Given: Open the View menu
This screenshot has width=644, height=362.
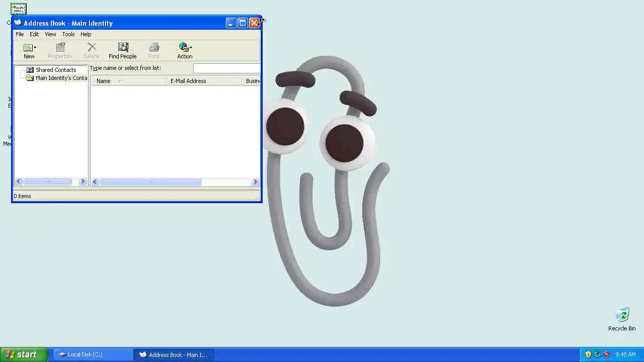Looking at the screenshot, I should coord(50,34).
